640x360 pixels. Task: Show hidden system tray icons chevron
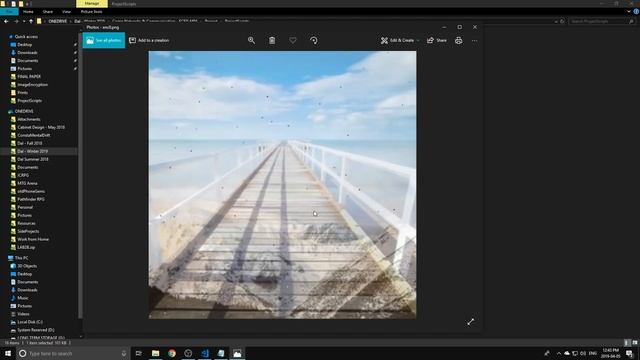tap(558, 353)
